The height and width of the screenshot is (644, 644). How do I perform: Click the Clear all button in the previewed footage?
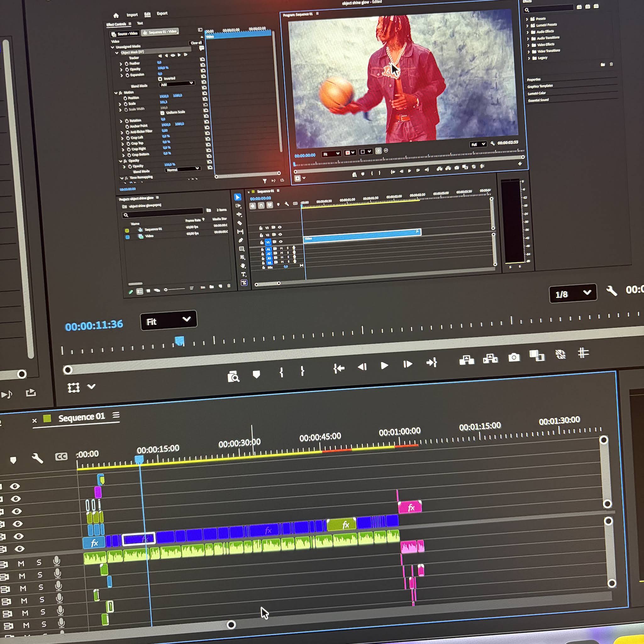point(196,43)
